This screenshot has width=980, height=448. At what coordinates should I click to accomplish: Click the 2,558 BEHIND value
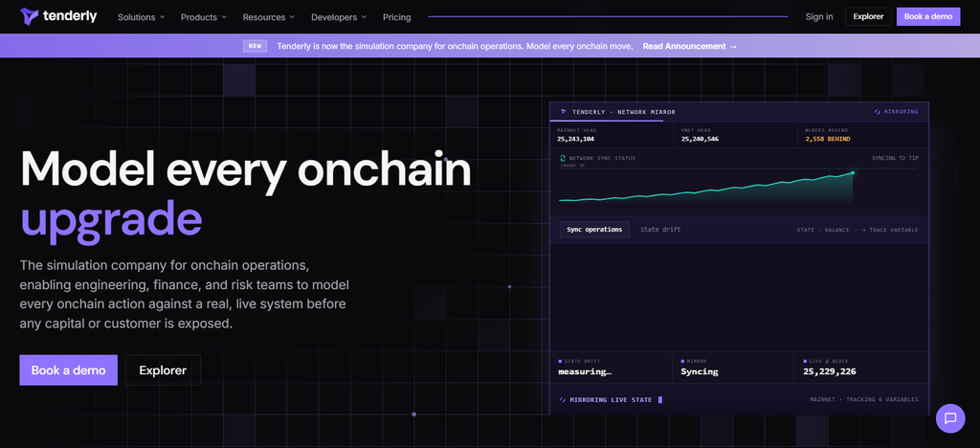[x=828, y=139]
